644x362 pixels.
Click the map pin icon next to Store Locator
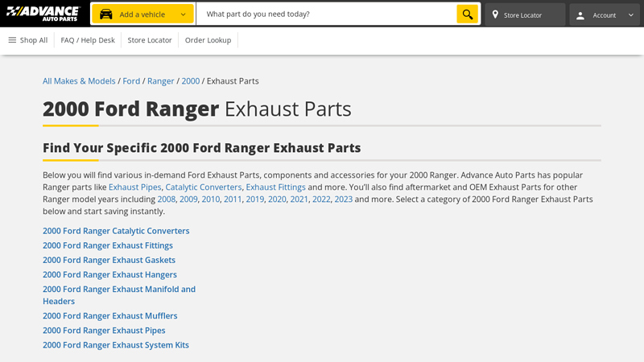(495, 14)
